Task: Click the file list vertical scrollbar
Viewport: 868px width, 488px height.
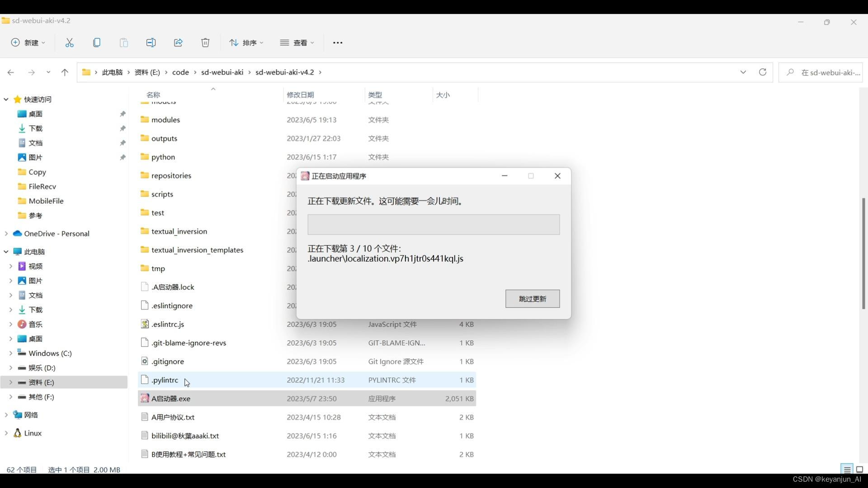Action: coord(863,253)
